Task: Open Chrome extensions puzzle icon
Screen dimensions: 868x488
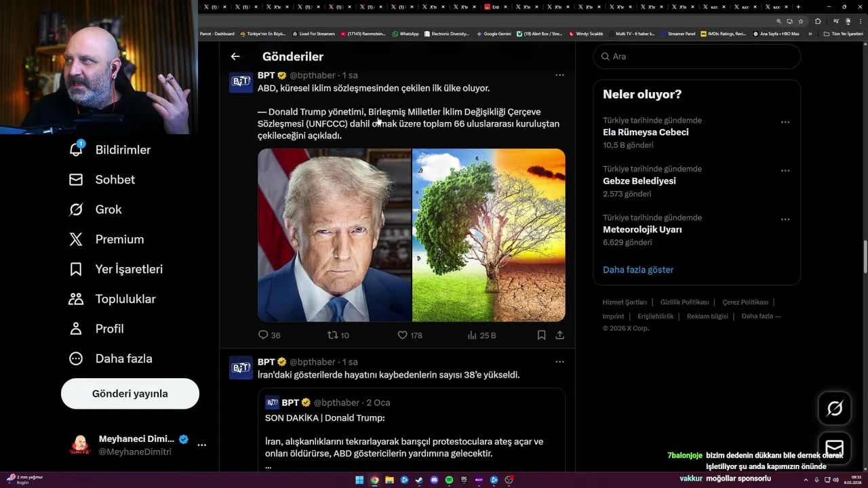Action: pyautogui.click(x=818, y=21)
